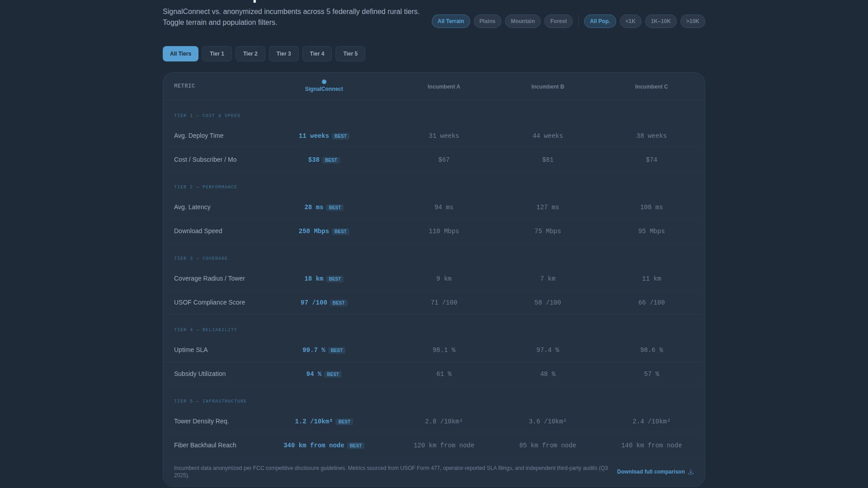This screenshot has height=488, width=868.
Task: Filter by Plains terrain
Action: click(487, 21)
